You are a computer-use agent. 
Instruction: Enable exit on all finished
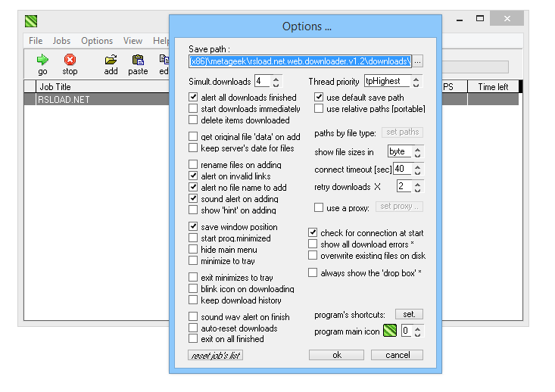tap(193, 338)
